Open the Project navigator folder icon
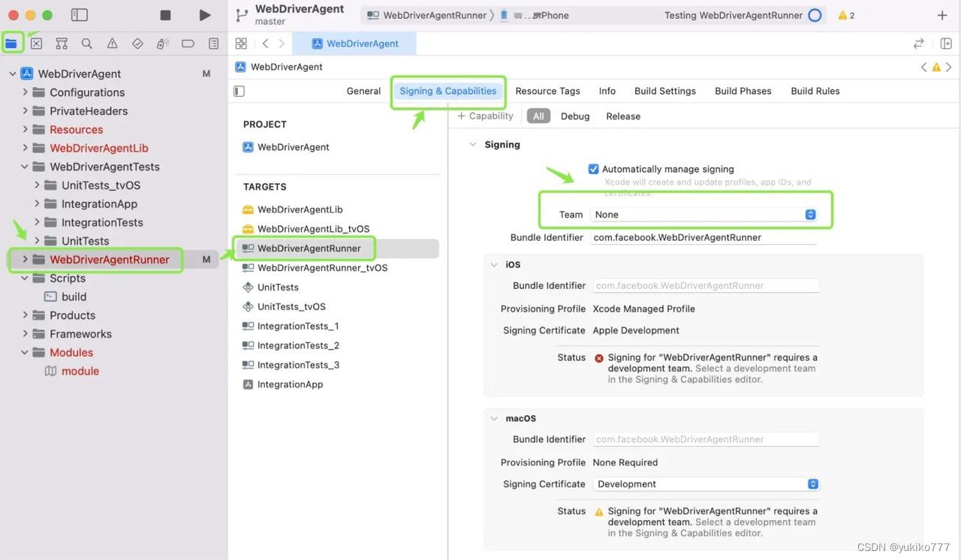This screenshot has width=961, height=560. tap(11, 44)
